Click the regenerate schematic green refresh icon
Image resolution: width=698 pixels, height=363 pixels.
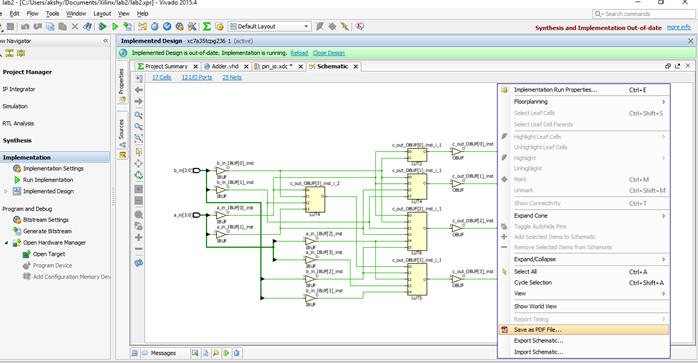(139, 175)
